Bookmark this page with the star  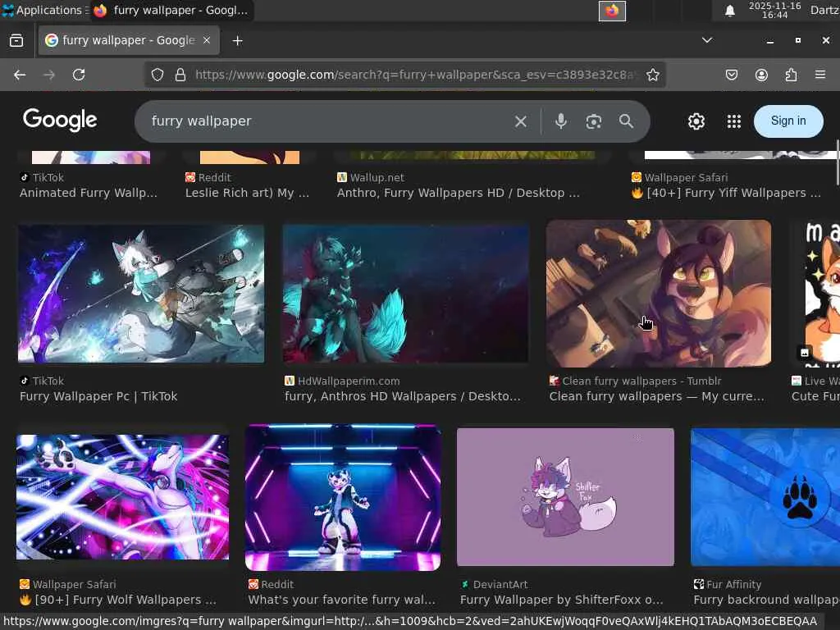[652, 75]
